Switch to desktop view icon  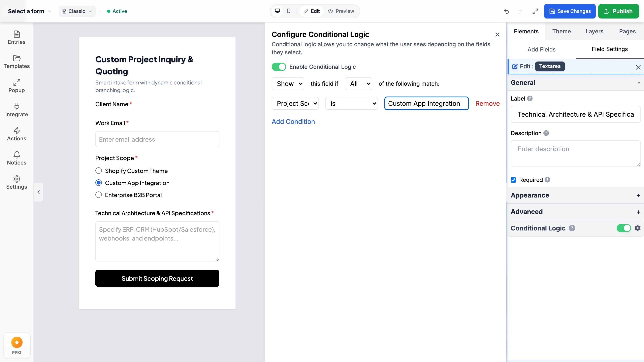(x=277, y=11)
